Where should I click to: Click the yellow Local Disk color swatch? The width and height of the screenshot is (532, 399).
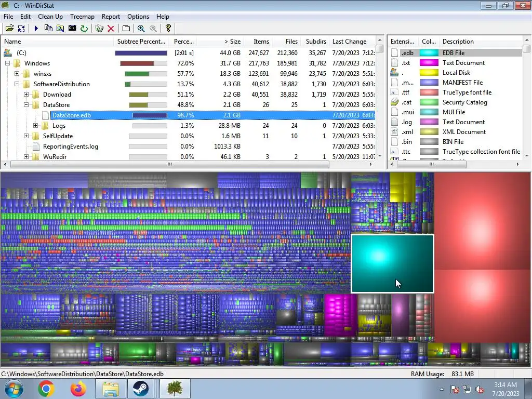pyautogui.click(x=429, y=73)
